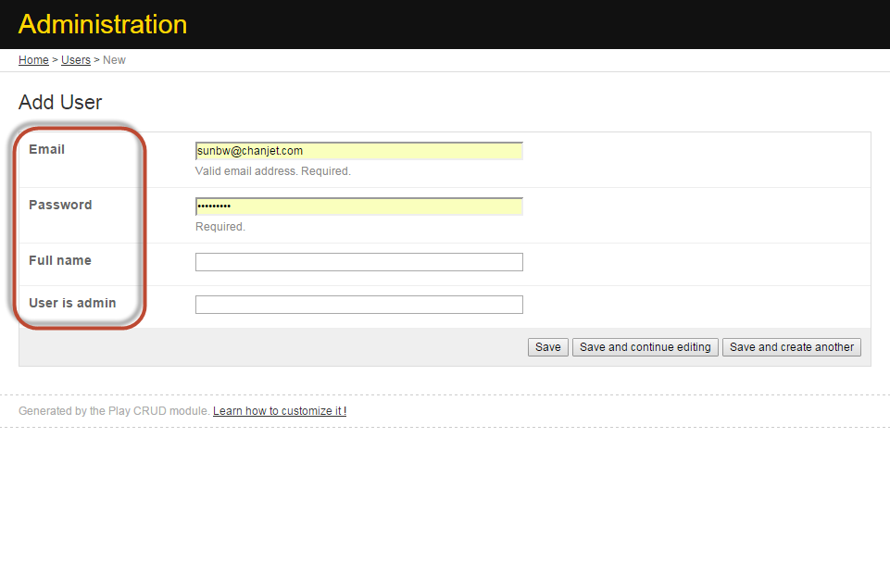This screenshot has width=890, height=588.
Task: Click the Add User heading
Action: click(60, 103)
